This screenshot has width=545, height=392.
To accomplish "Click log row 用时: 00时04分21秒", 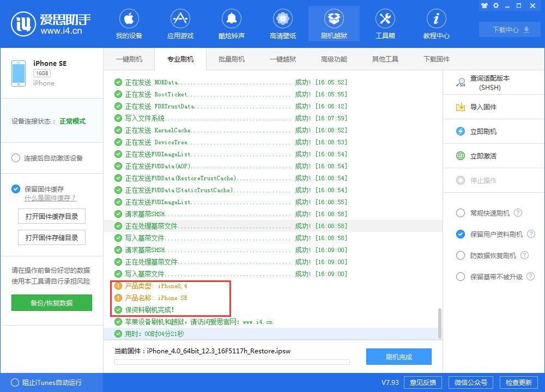I will pos(273,334).
